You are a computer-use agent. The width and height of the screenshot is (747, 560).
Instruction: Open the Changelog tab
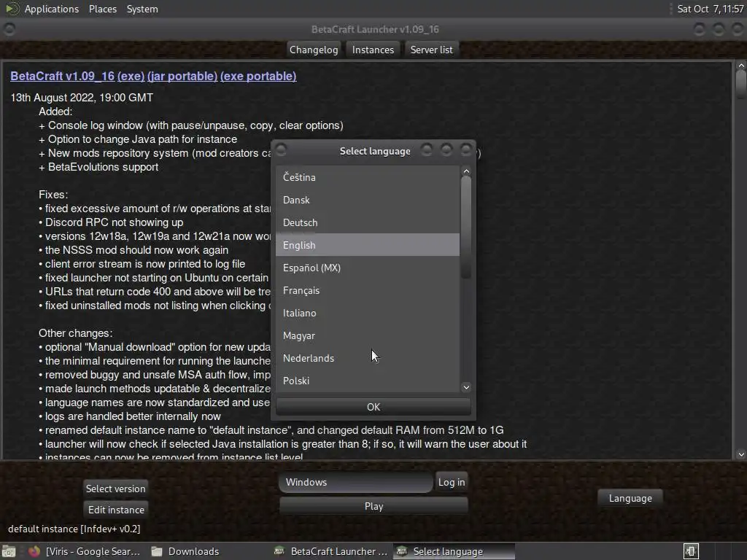(x=314, y=50)
